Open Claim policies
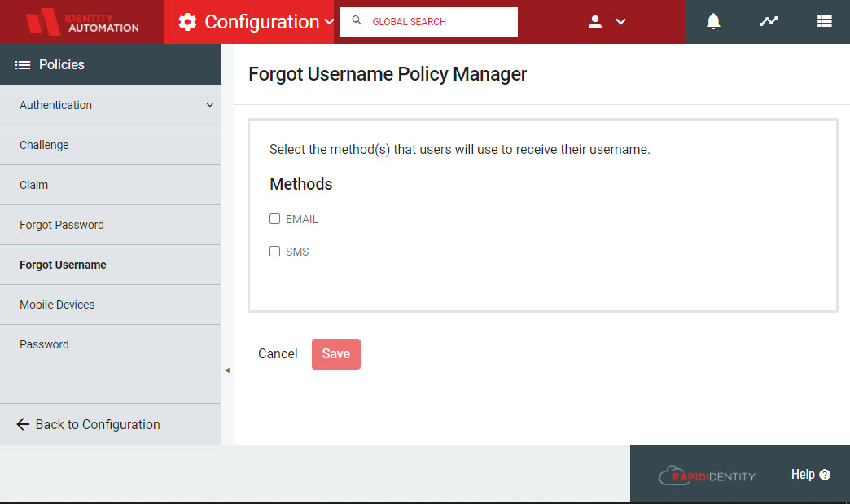Screen dimensions: 850x504 111,185
